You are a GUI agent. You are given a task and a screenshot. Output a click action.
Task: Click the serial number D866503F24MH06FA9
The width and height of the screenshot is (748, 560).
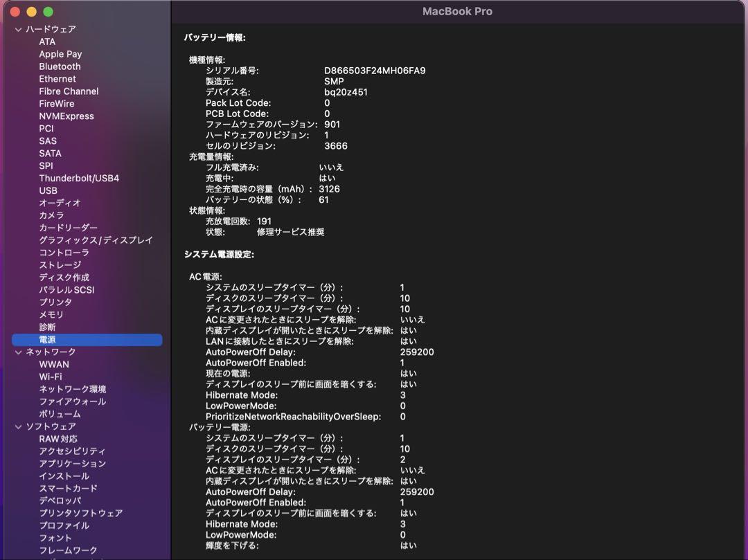[375, 71]
